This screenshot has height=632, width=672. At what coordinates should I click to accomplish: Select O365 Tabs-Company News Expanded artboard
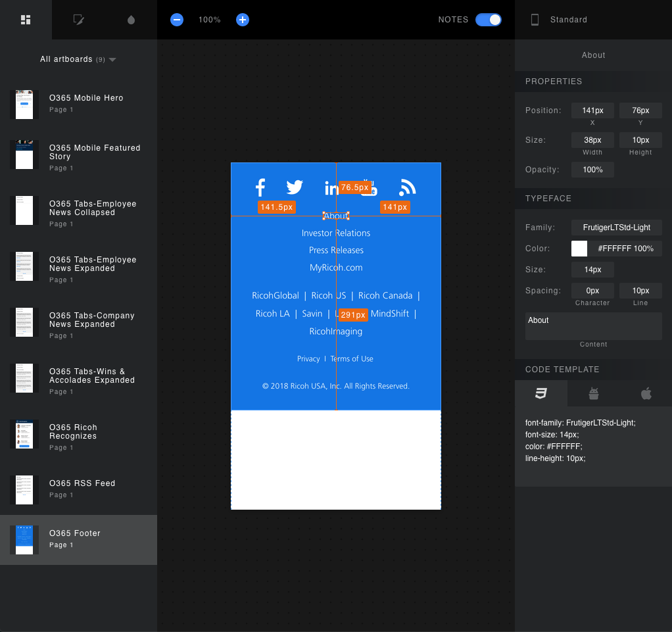click(78, 325)
